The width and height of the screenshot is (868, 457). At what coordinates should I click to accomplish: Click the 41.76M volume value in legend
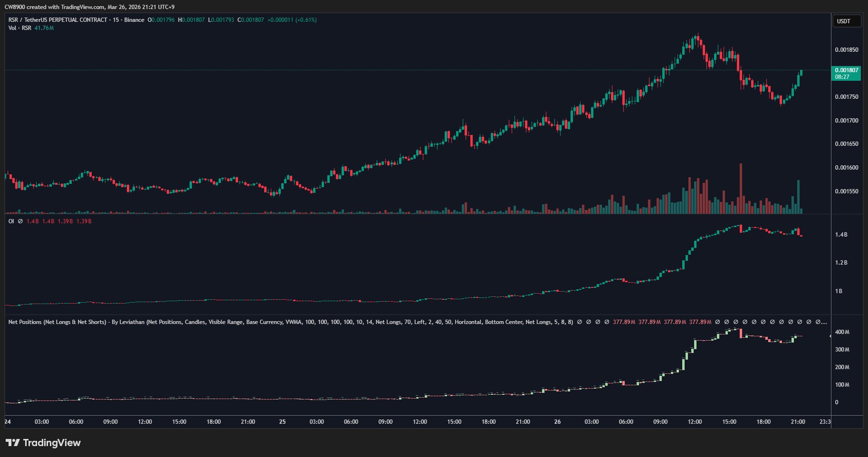click(44, 28)
